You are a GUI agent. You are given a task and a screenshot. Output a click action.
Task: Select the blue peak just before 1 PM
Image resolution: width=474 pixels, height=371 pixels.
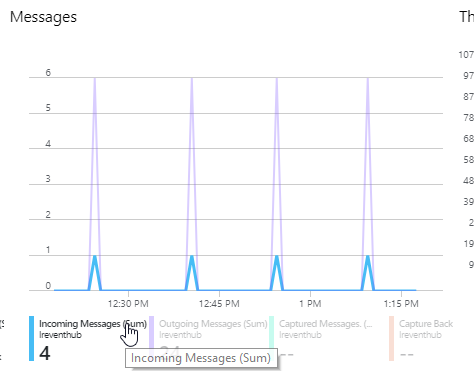277,256
